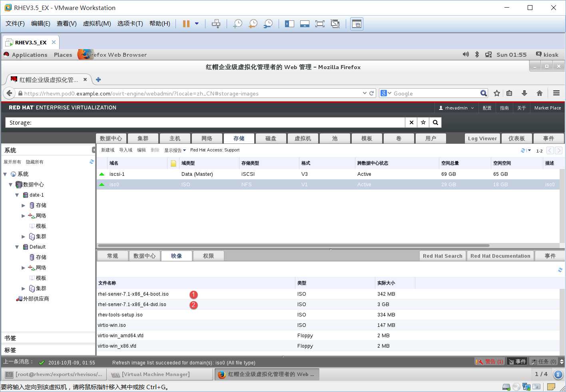This screenshot has height=392, width=566.
Task: Open the Places menu in the top panel
Action: [x=63, y=55]
